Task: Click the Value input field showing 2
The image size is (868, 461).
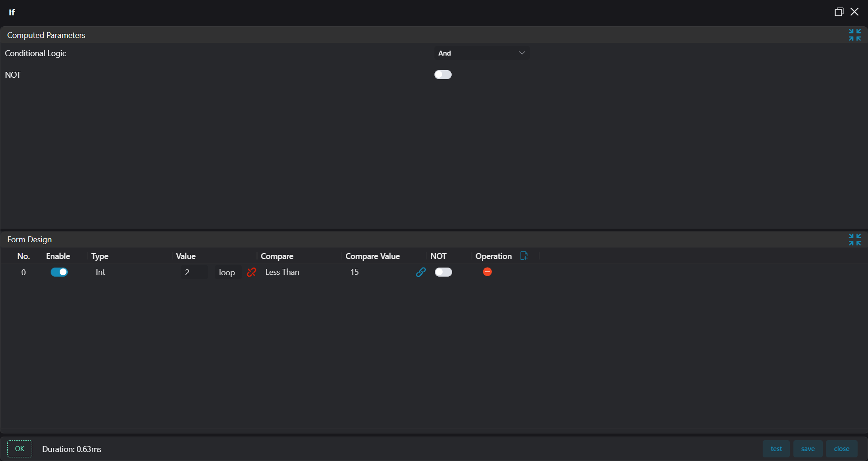Action: pyautogui.click(x=193, y=272)
